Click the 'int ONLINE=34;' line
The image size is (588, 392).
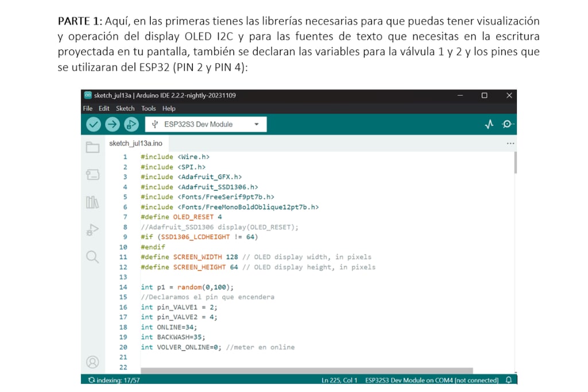pos(169,327)
